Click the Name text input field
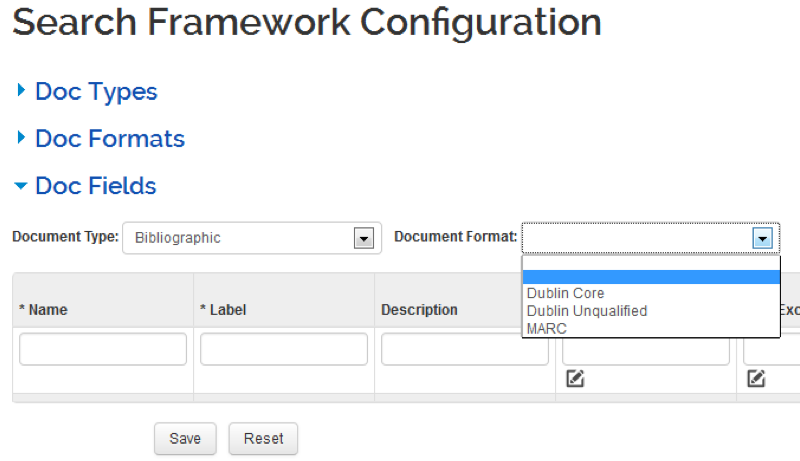The height and width of the screenshot is (461, 800). coord(103,349)
